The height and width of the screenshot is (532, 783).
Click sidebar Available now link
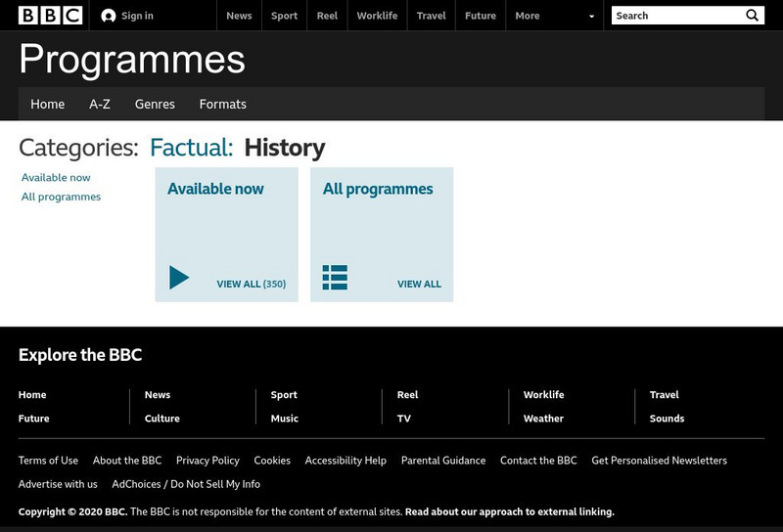pos(56,178)
